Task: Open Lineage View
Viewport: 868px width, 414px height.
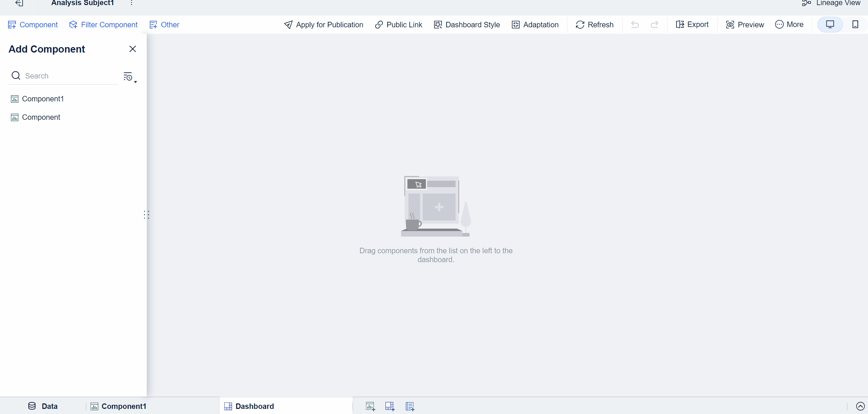Action: point(831,3)
